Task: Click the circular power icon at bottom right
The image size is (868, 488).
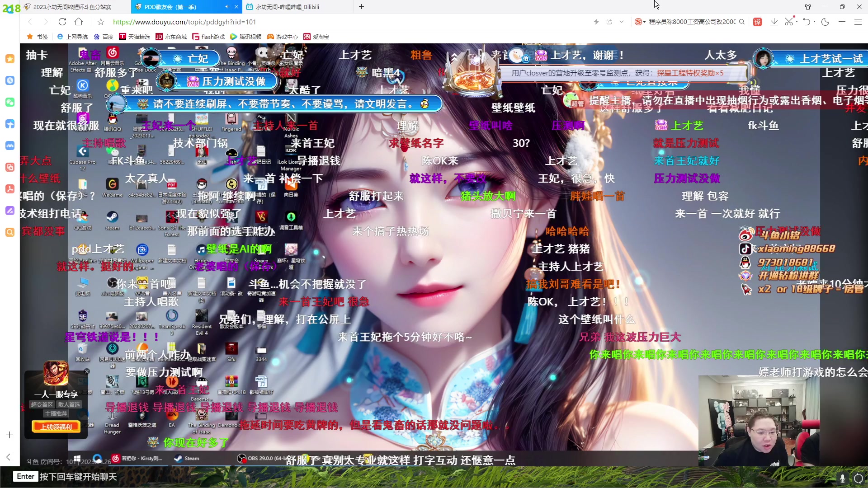Action: (858, 478)
